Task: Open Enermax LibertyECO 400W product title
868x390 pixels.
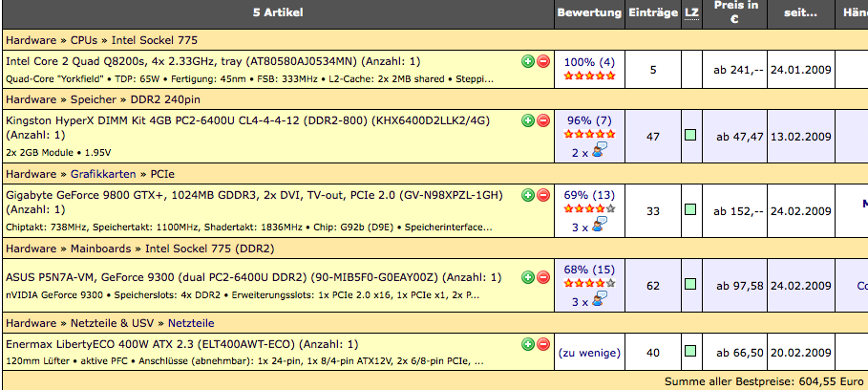Action: tap(182, 344)
